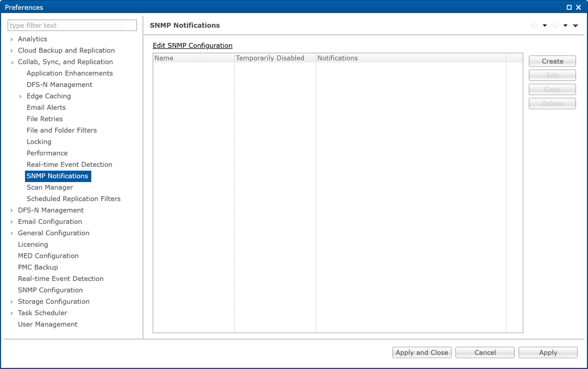588x369 pixels.
Task: Open the back history dropdown arrow
Action: [x=545, y=26]
